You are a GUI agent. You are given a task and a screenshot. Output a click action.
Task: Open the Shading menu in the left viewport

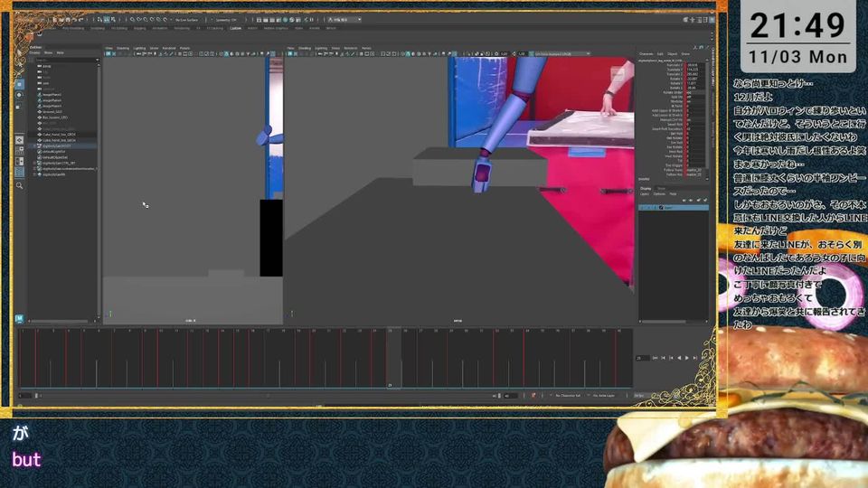point(124,48)
